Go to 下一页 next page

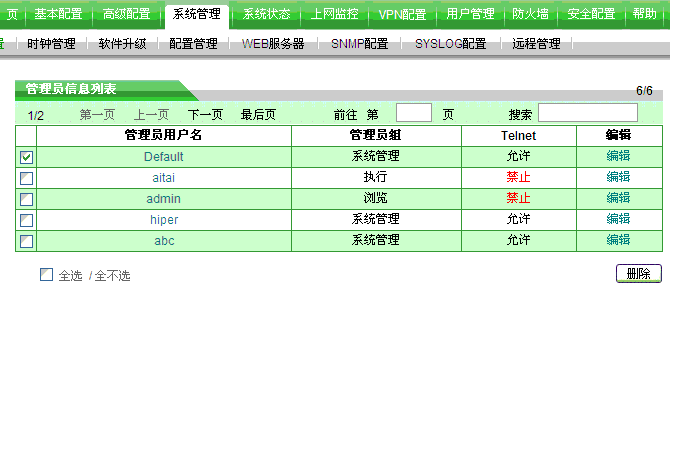[205, 115]
